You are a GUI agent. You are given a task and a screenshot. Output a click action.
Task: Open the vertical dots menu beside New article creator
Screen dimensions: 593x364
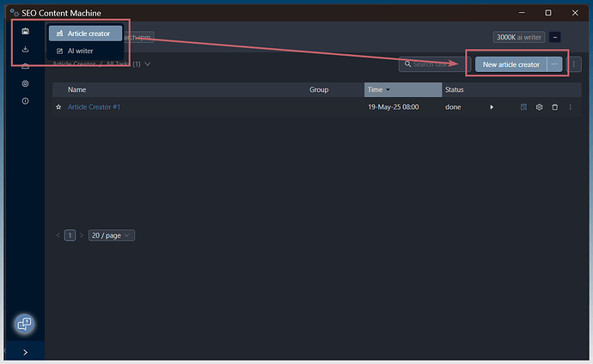pos(574,64)
